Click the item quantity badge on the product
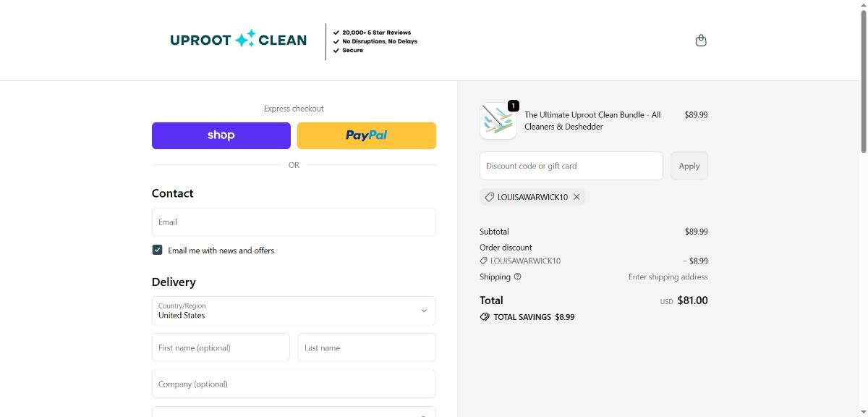The height and width of the screenshot is (417, 868). coord(513,106)
